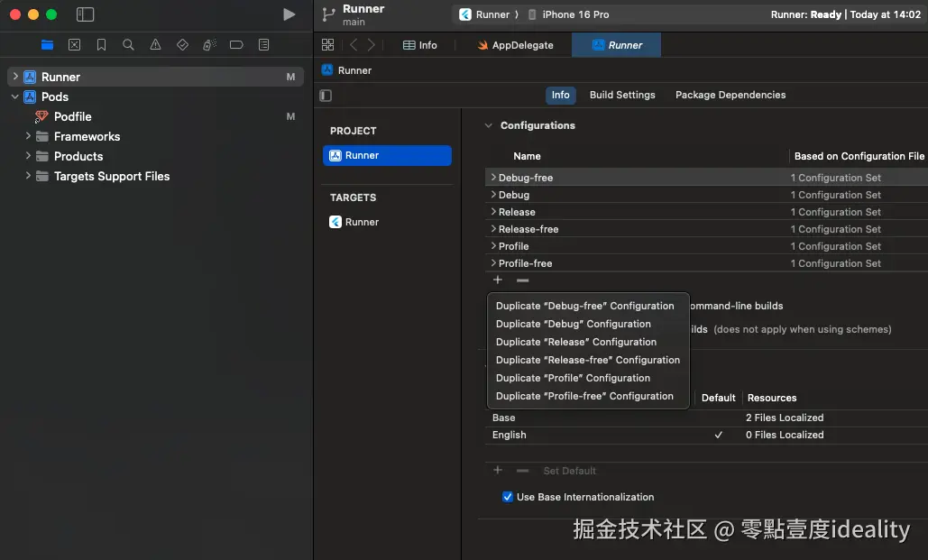The image size is (928, 560).
Task: Click Based on Configuration File column header
Action: click(x=859, y=156)
